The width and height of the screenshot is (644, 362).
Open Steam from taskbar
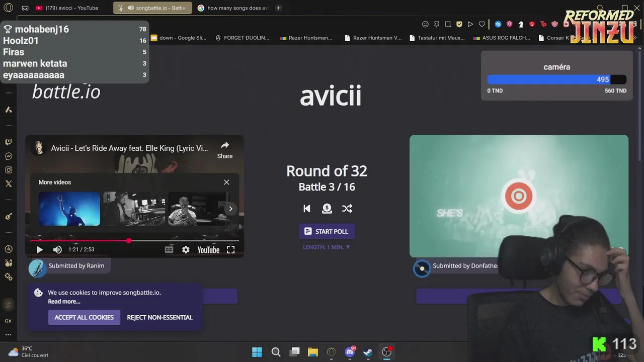point(368,352)
